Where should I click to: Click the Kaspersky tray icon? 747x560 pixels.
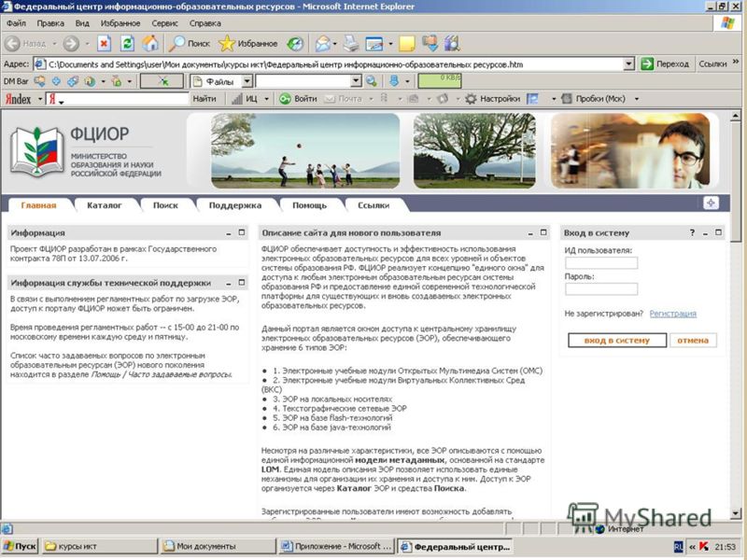tap(704, 547)
